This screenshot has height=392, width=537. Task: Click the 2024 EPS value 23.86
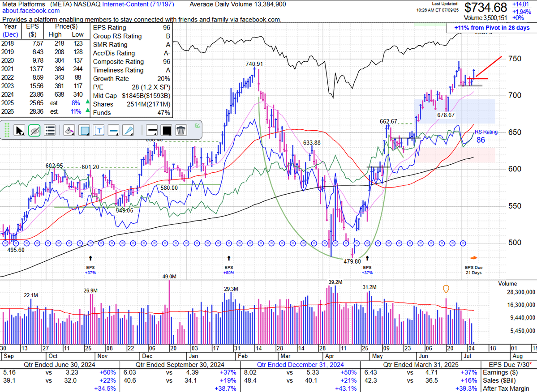coord(36,94)
